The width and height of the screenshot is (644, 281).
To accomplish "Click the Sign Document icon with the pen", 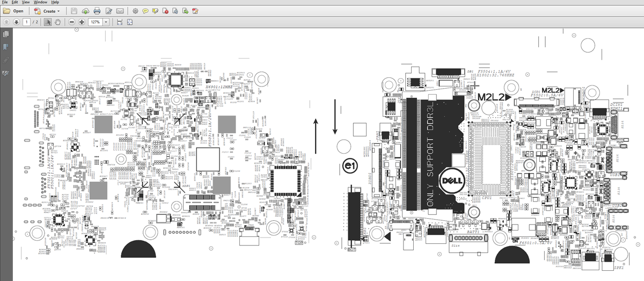I will coord(195,11).
